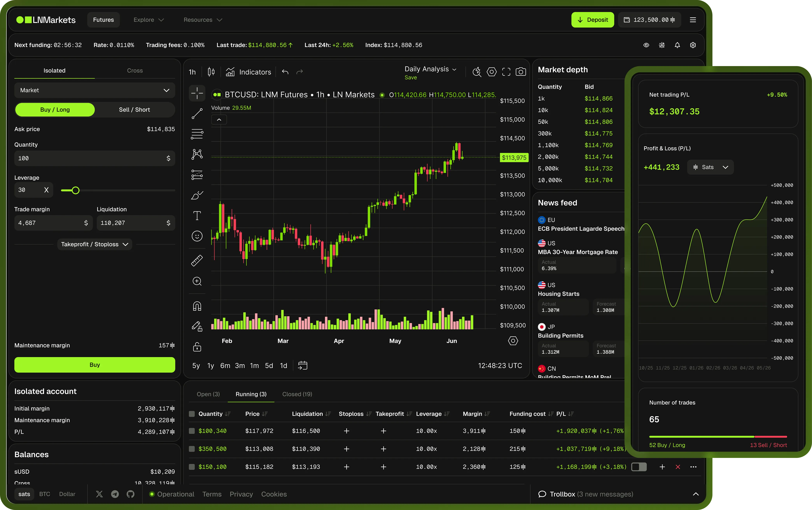Open the emoji icons tool
This screenshot has height=510, width=812.
click(x=197, y=236)
